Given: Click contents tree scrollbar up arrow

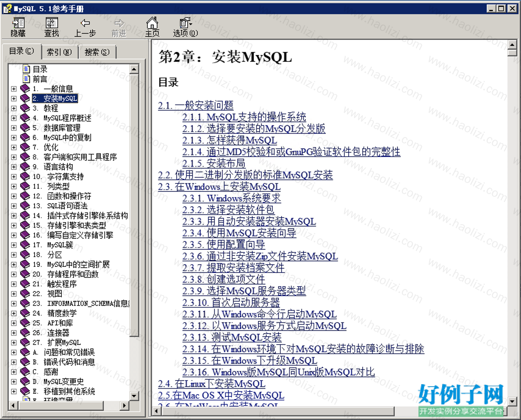Looking at the screenshot, I should pyautogui.click(x=134, y=69).
